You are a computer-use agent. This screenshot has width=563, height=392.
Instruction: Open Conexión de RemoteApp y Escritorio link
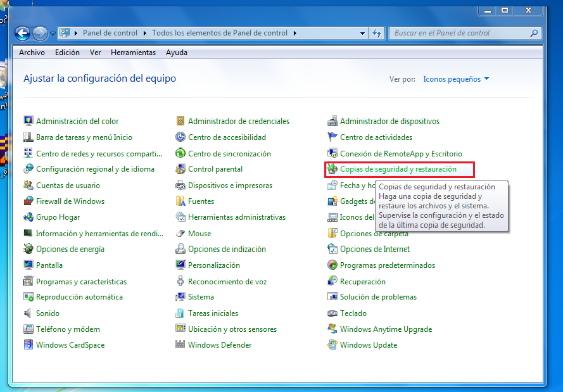point(401,154)
